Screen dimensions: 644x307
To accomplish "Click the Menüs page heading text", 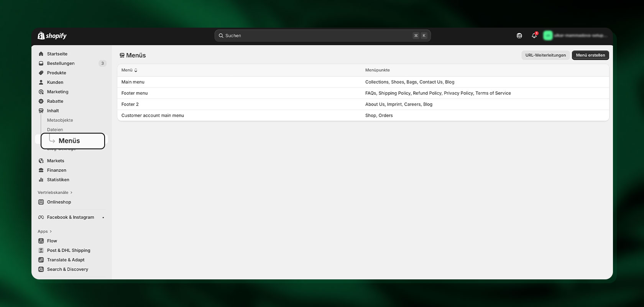I will [136, 55].
